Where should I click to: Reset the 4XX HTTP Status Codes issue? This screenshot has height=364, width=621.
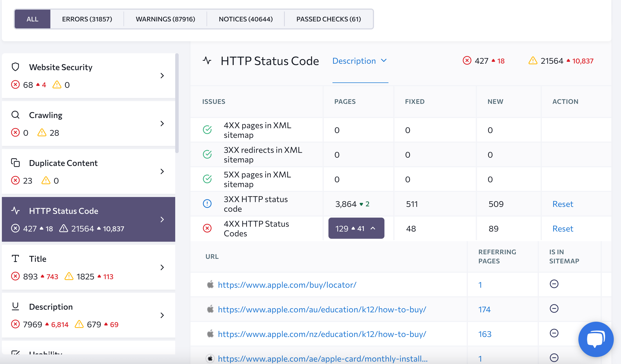click(x=563, y=229)
